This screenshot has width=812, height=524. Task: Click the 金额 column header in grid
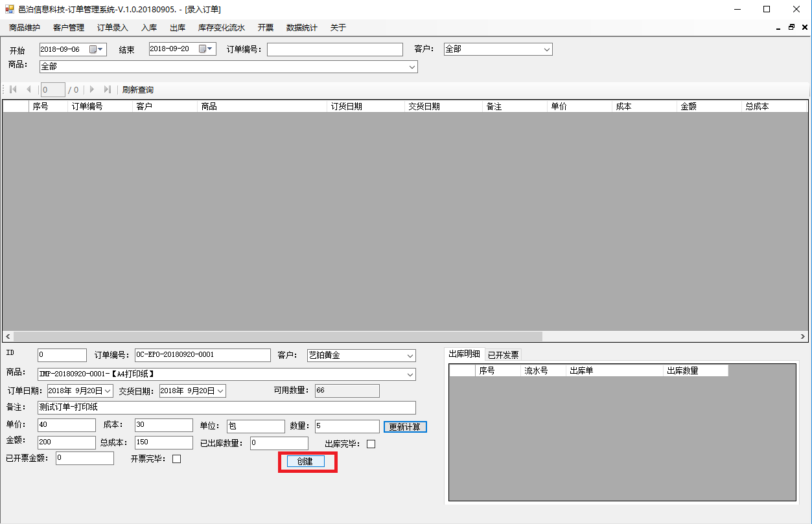point(710,106)
